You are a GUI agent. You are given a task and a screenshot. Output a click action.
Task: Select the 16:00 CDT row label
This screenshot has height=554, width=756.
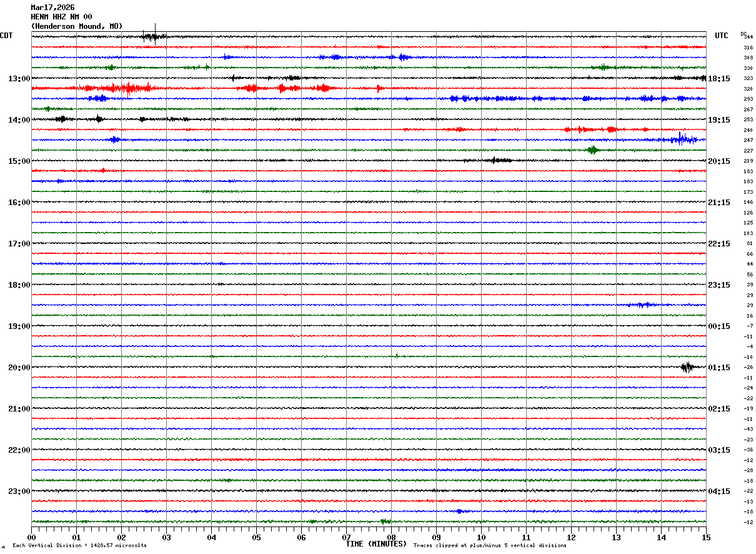[19, 202]
